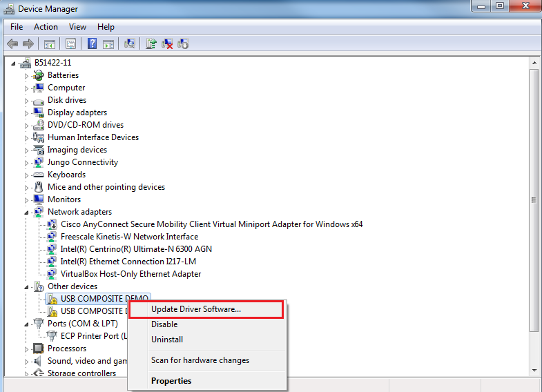Image resolution: width=542 pixels, height=392 pixels.
Task: Open the View menu
Action: tap(77, 27)
